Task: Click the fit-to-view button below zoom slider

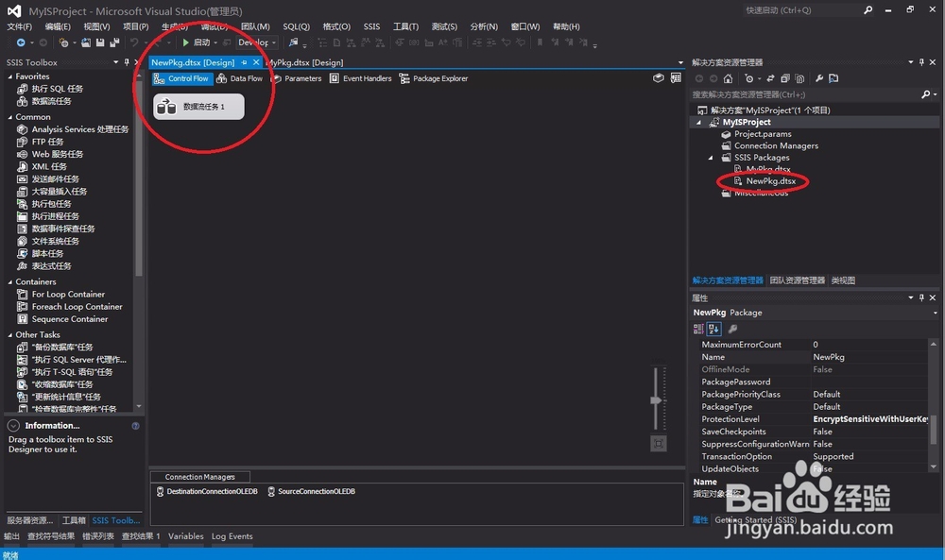Action: [x=659, y=444]
